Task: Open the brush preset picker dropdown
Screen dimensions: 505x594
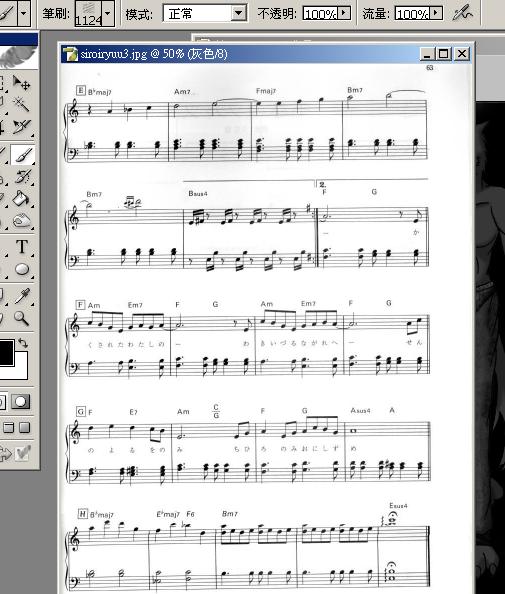Action: [108, 14]
